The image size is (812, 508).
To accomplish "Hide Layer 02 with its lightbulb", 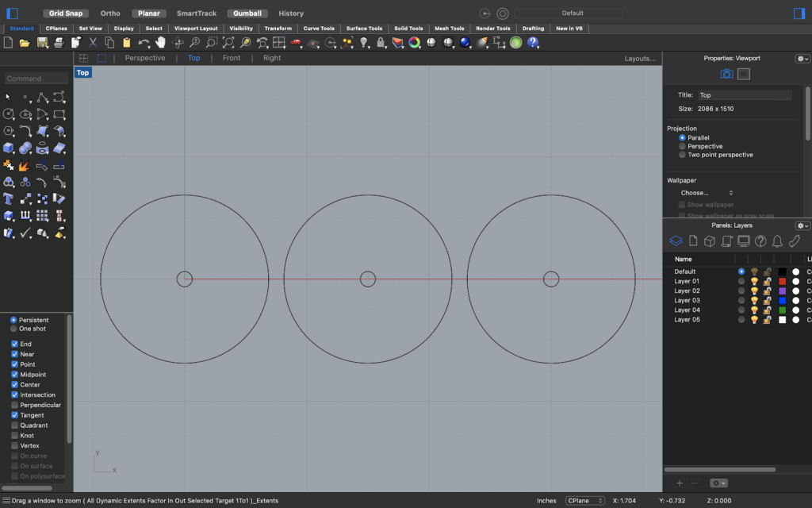I will click(754, 291).
